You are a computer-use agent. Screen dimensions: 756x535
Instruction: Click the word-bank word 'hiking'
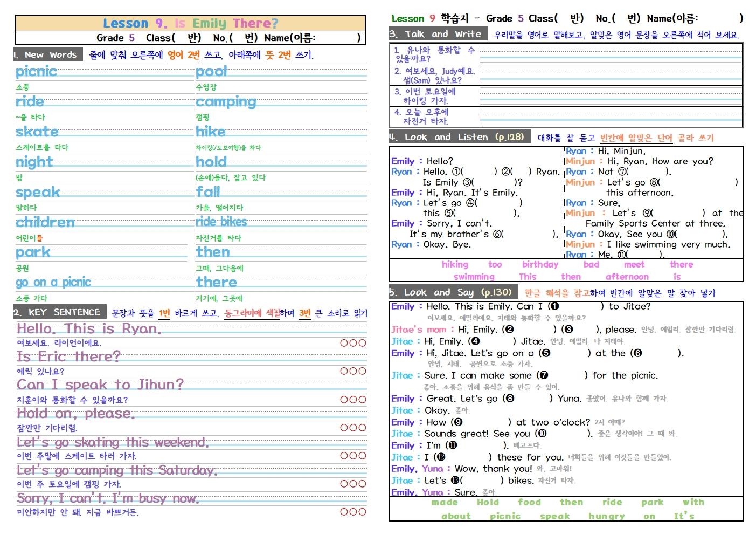click(455, 264)
